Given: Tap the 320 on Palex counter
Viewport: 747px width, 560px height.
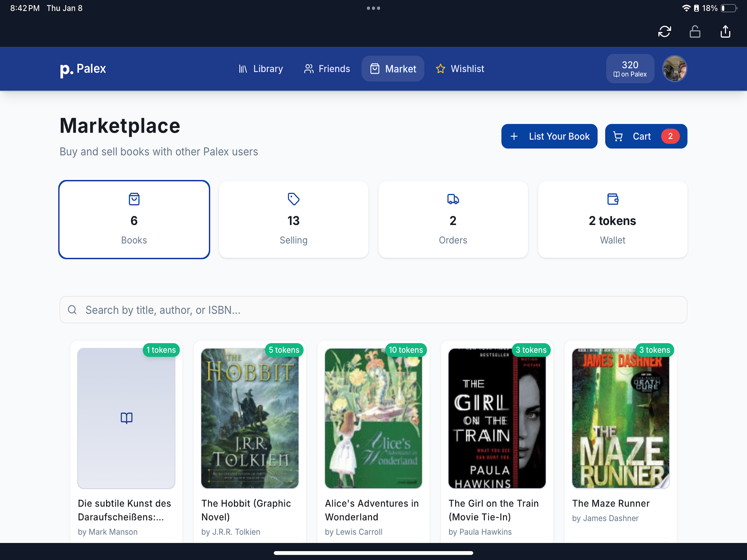Looking at the screenshot, I should [x=630, y=69].
